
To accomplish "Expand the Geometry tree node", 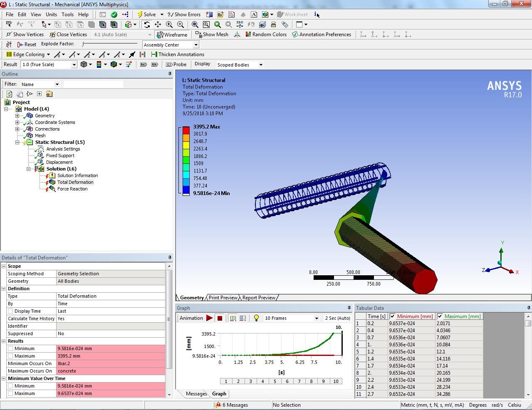I will (17, 116).
